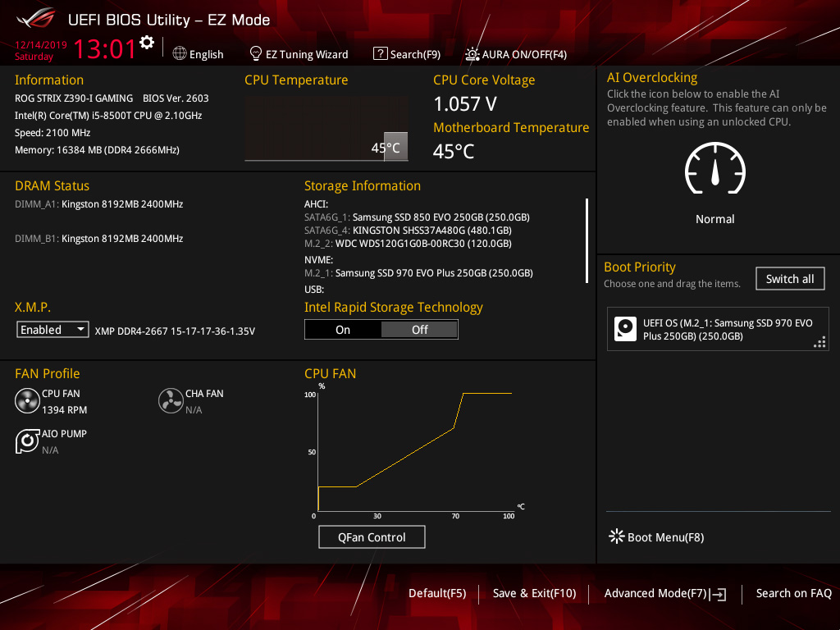Click Speed: 2100 MHz line

click(52, 133)
